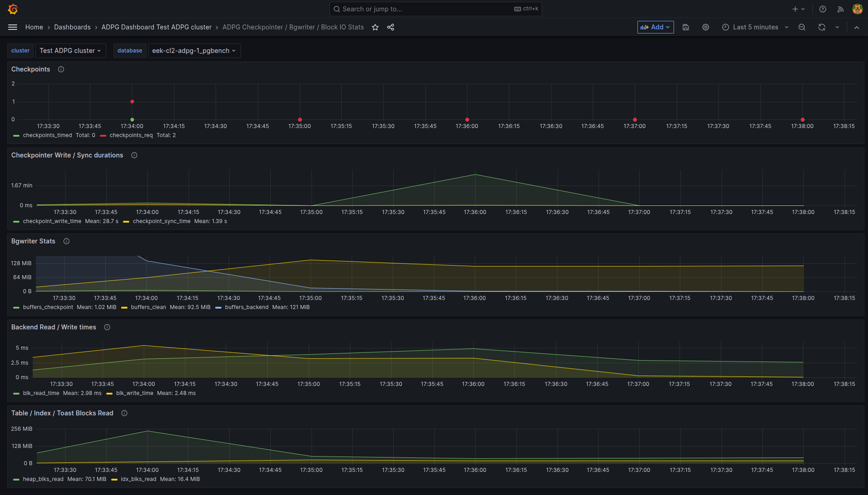Go to Dashboards breadcrumb
Screen dimensions: 868x495
point(72,27)
